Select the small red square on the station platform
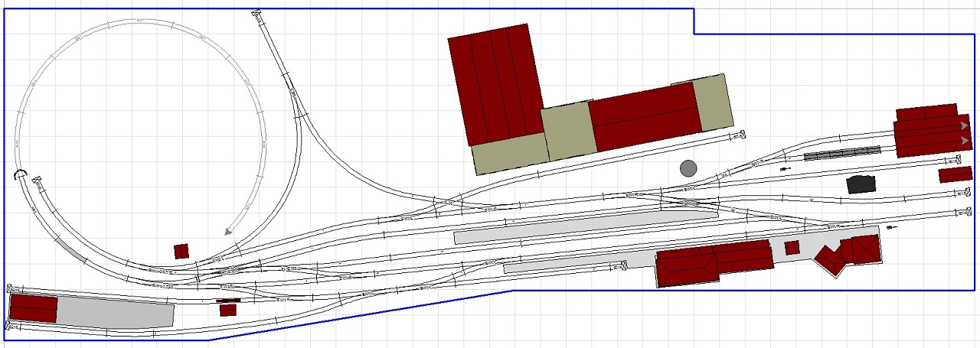The height and width of the screenshot is (348, 980). 792,248
